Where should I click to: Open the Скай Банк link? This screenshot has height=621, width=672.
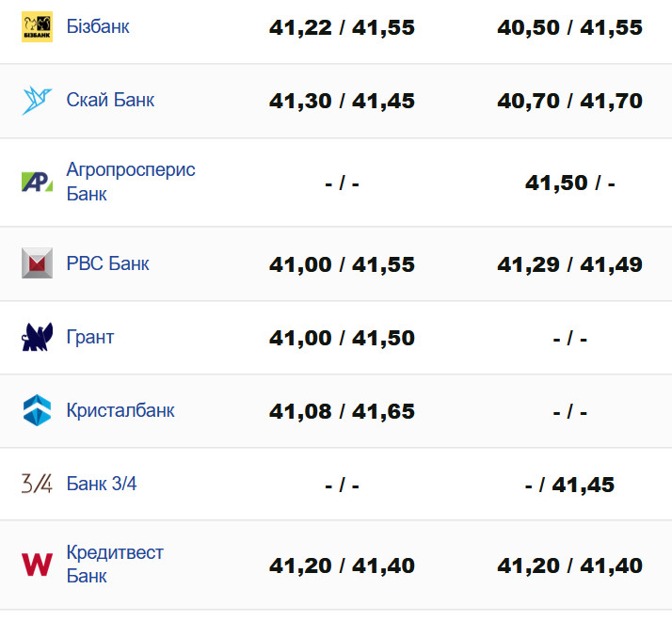point(110,101)
